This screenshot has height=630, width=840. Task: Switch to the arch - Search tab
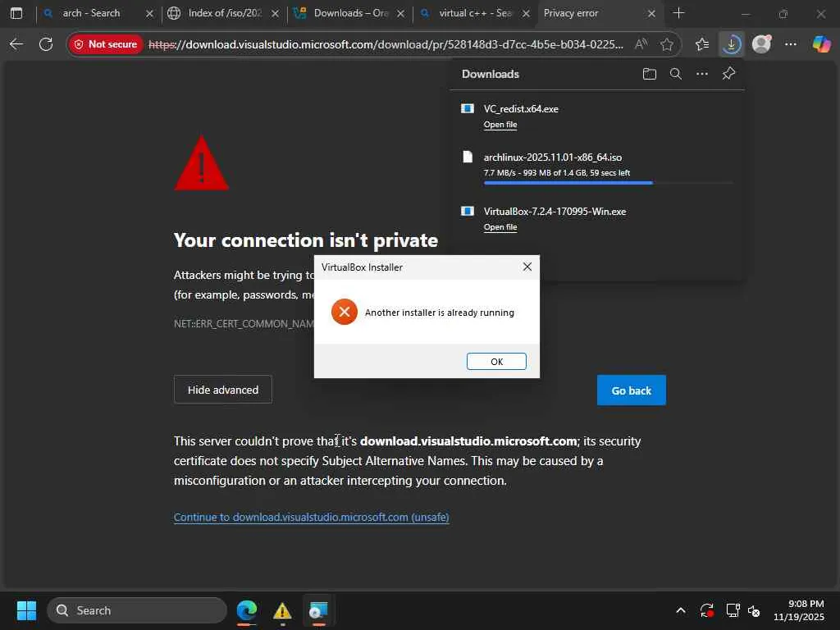(x=91, y=13)
